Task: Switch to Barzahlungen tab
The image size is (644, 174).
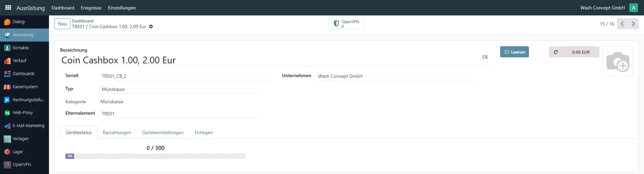Action: [x=117, y=132]
